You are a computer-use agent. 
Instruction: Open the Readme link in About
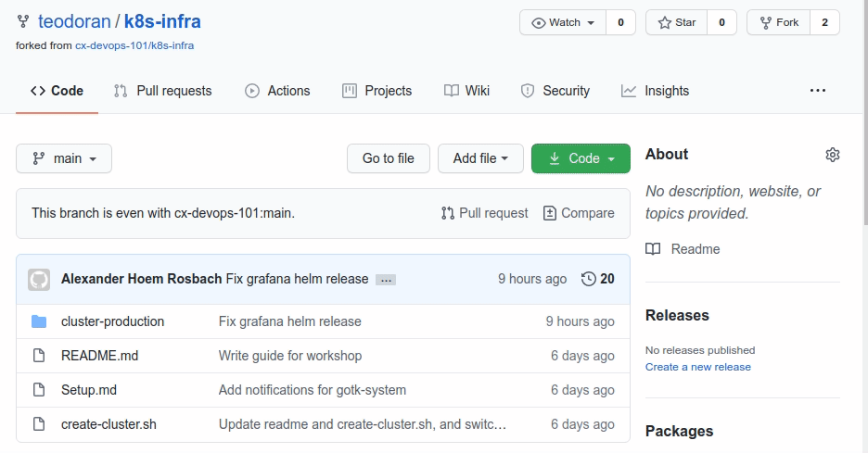696,249
